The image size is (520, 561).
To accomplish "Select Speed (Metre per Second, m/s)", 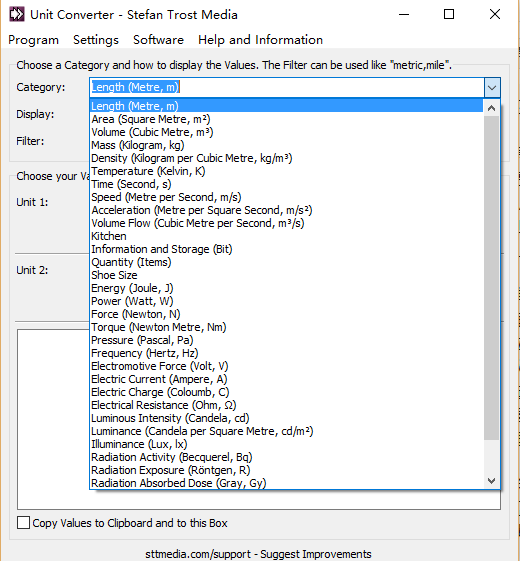I will (x=286, y=197).
